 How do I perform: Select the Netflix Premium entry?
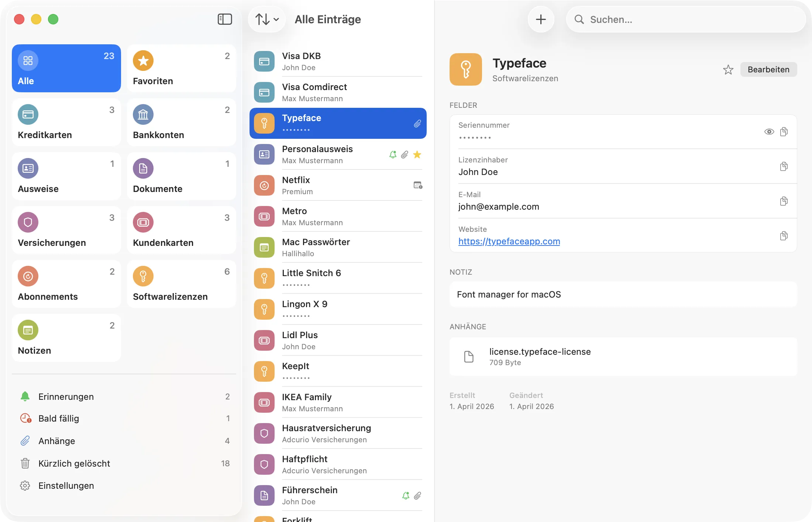tap(337, 185)
